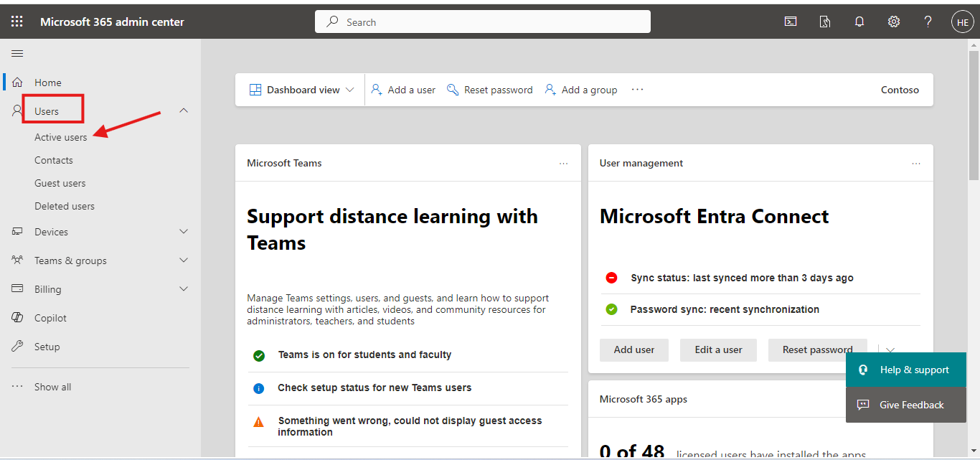Click Reset password in User management card
Image resolution: width=980 pixels, height=460 pixels.
pos(817,349)
